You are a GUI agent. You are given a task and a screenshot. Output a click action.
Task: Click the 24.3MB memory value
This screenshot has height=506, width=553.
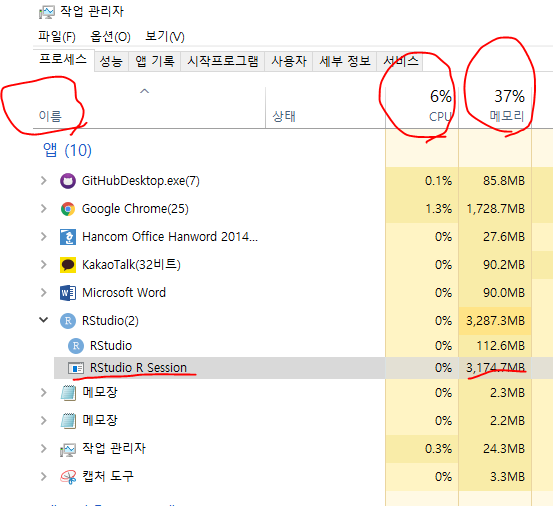504,449
